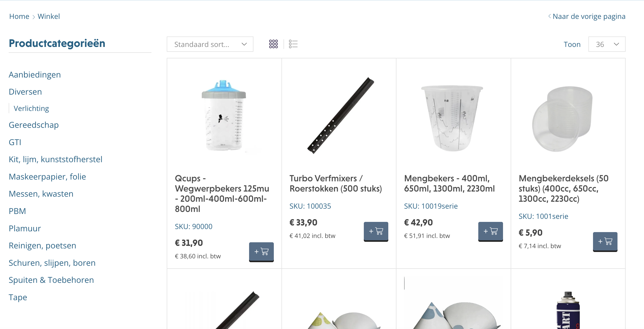Add Turbo Verfmixers to cart
This screenshot has height=329, width=644.
[376, 231]
